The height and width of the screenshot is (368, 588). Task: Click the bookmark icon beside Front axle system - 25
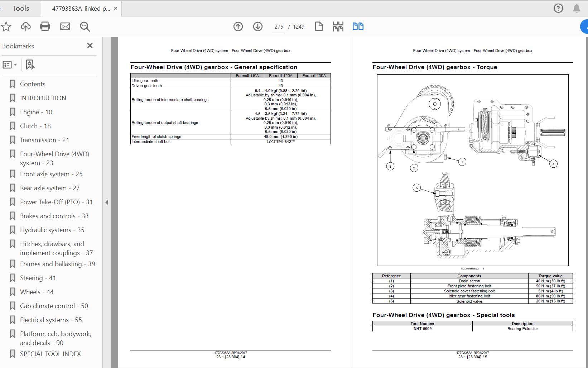[13, 174]
